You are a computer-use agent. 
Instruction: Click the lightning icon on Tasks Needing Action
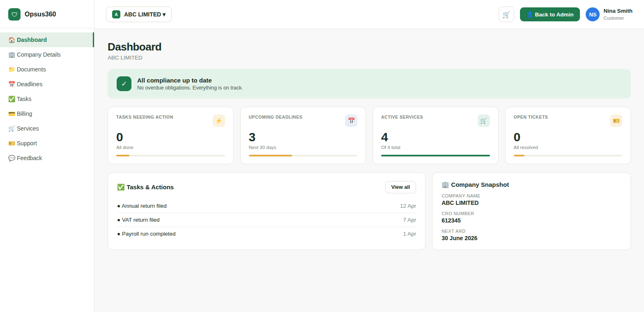tap(219, 121)
